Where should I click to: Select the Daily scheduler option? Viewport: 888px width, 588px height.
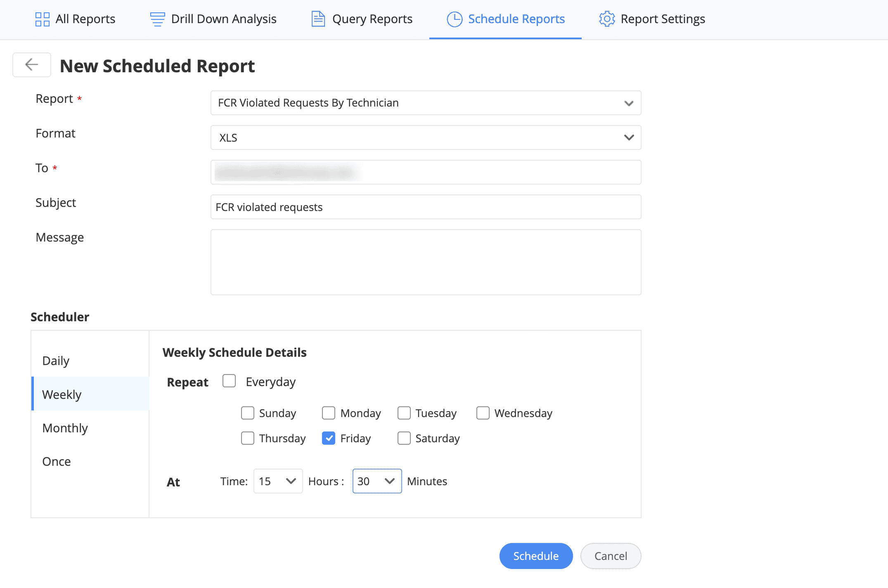[56, 360]
